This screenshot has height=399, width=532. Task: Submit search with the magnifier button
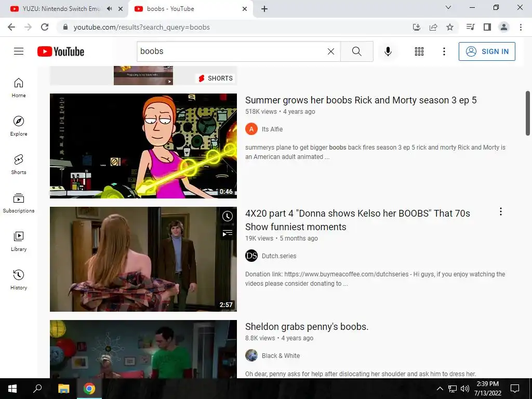click(356, 51)
